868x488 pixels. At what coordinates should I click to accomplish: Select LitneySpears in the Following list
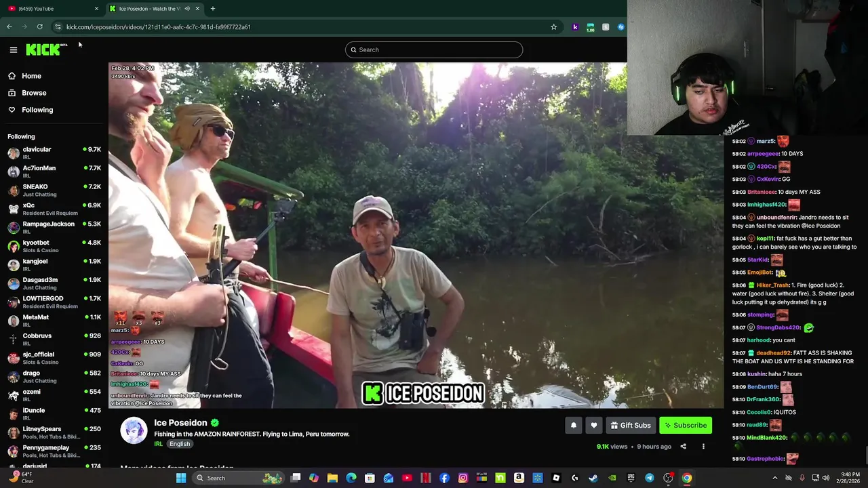click(x=54, y=432)
